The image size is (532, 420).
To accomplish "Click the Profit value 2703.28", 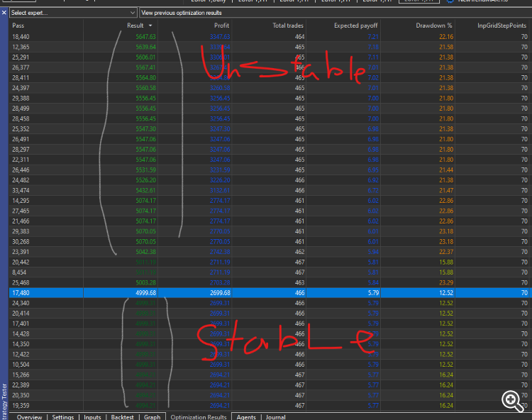I will [x=220, y=282].
